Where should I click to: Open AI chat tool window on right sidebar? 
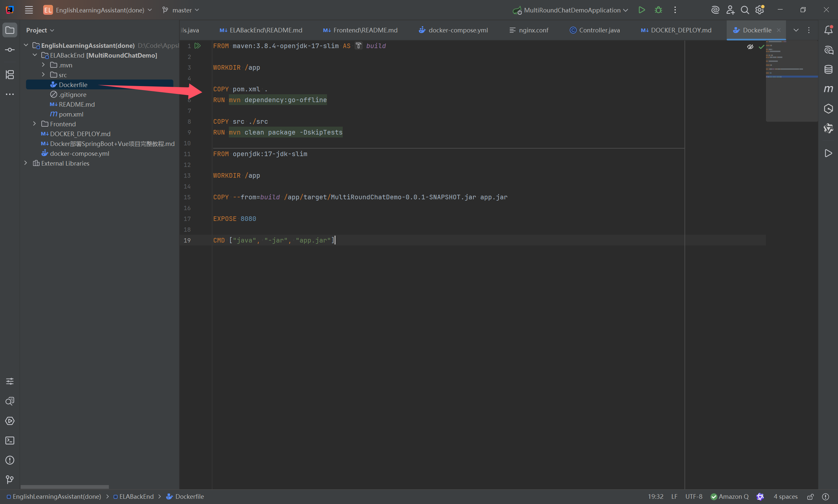(x=829, y=50)
